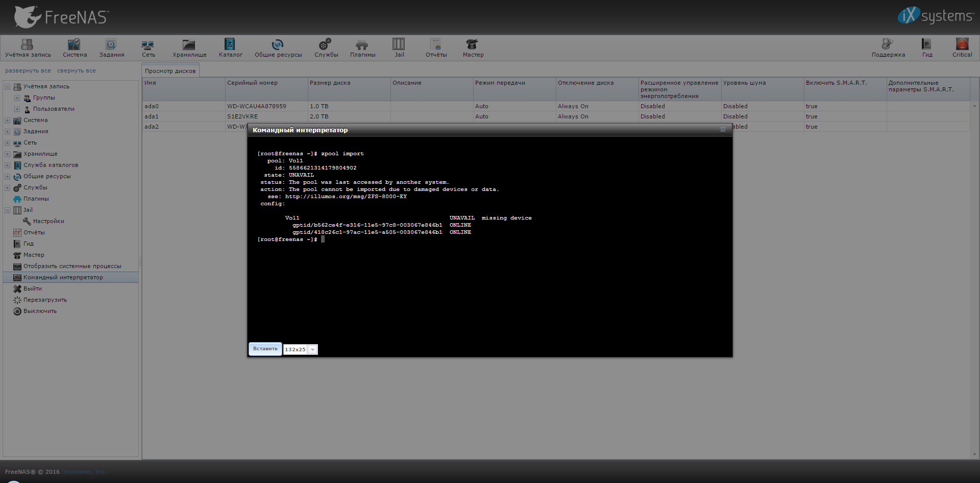Click the Services (Службы) gear icon

click(x=326, y=45)
